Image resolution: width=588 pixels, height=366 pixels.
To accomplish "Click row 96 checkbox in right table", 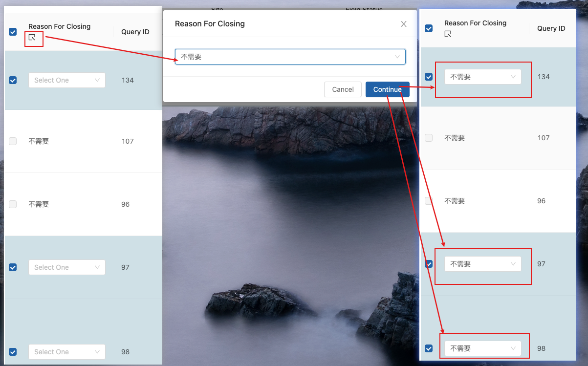I will tap(429, 201).
